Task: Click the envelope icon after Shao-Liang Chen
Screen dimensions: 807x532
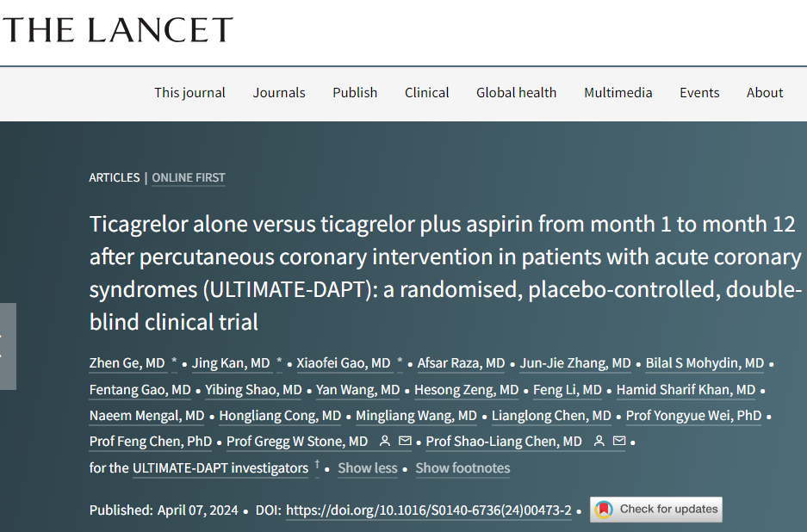Action: point(618,442)
